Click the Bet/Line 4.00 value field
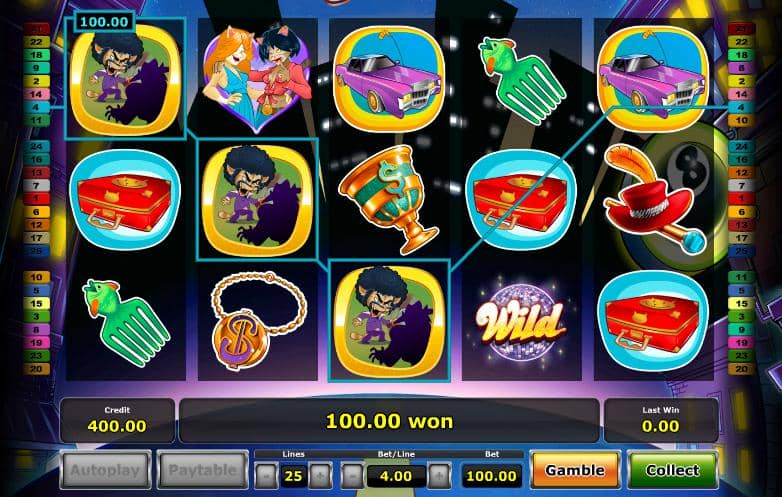Image resolution: width=782 pixels, height=497 pixels. click(396, 476)
